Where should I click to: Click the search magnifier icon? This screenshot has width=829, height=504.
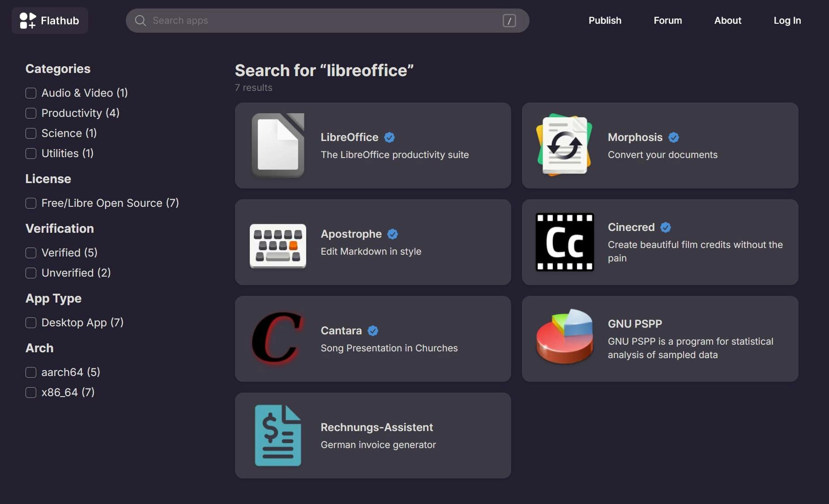[x=140, y=21]
